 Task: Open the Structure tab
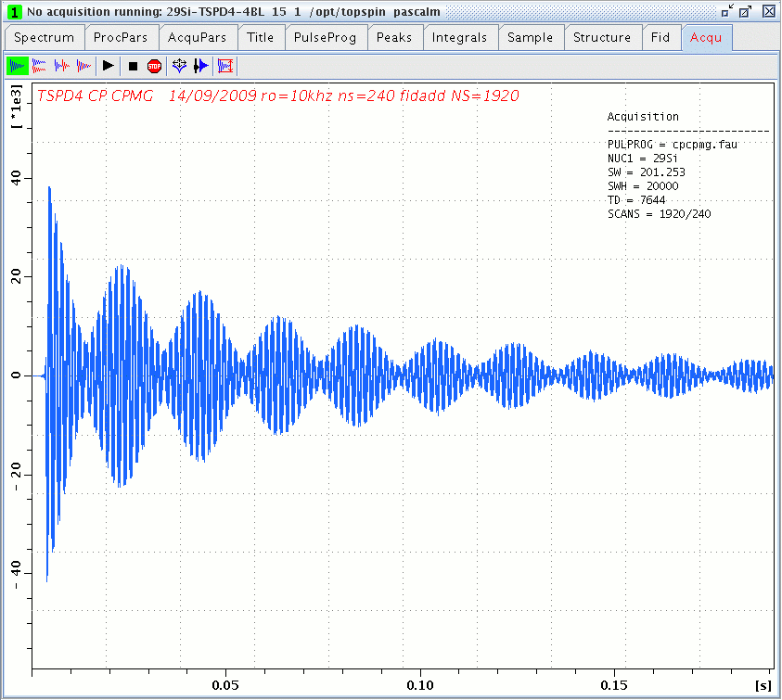point(601,38)
